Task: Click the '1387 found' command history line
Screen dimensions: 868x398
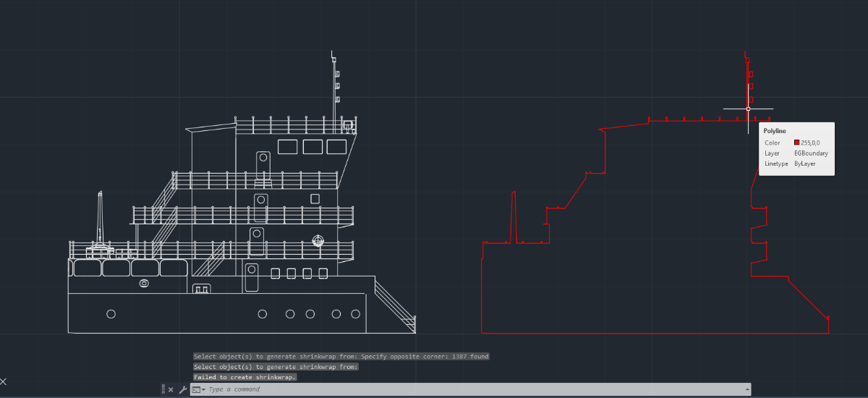Action: pyautogui.click(x=341, y=356)
